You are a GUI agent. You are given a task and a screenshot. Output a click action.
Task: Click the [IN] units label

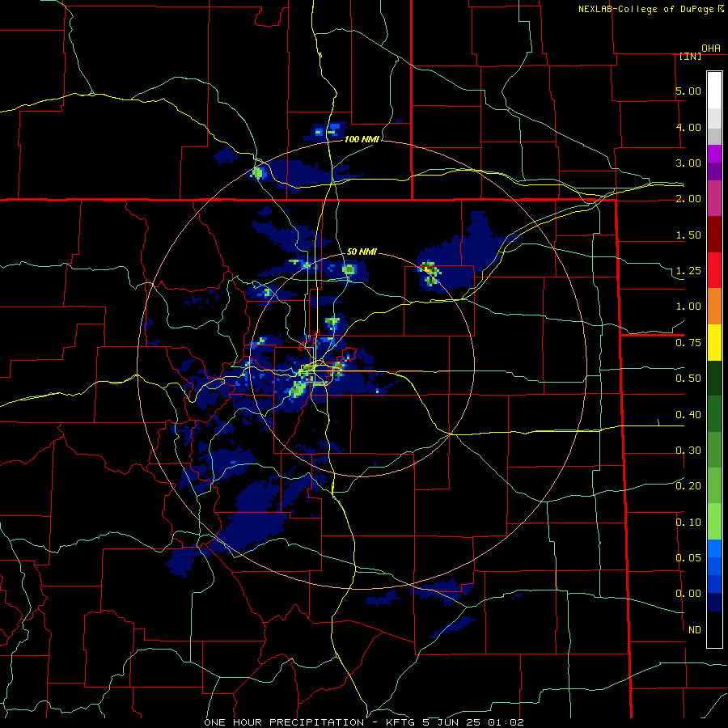tap(690, 56)
